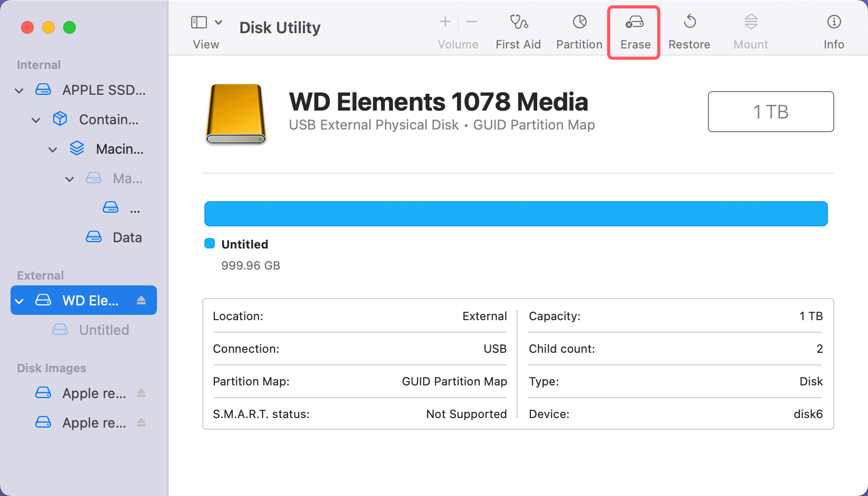Click the 1 TB capacity button
The image size is (868, 496).
point(771,112)
